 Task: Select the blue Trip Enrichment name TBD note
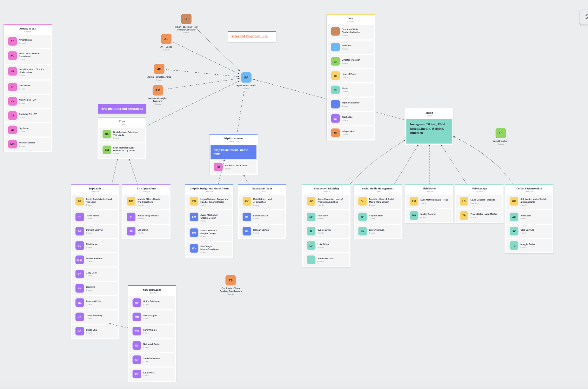[233, 152]
